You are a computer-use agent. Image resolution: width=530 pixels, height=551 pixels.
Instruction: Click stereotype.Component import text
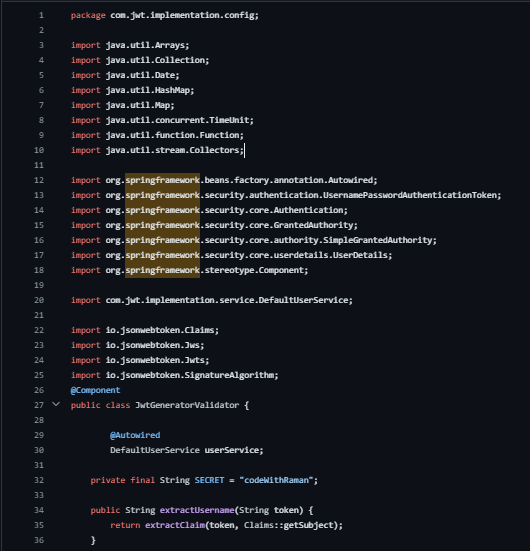tap(254, 270)
